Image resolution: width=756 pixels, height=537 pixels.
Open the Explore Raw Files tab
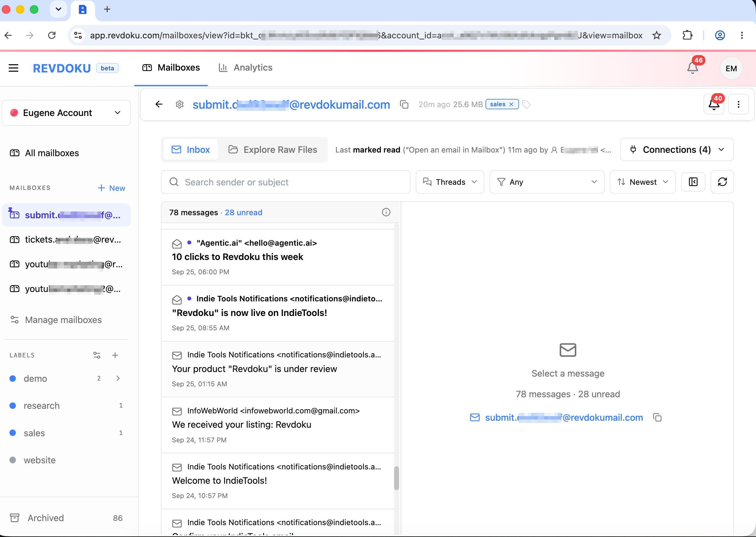tap(273, 149)
